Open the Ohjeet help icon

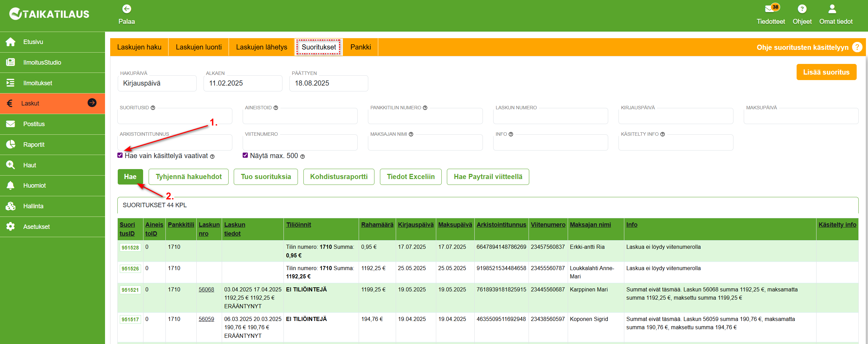pos(802,9)
